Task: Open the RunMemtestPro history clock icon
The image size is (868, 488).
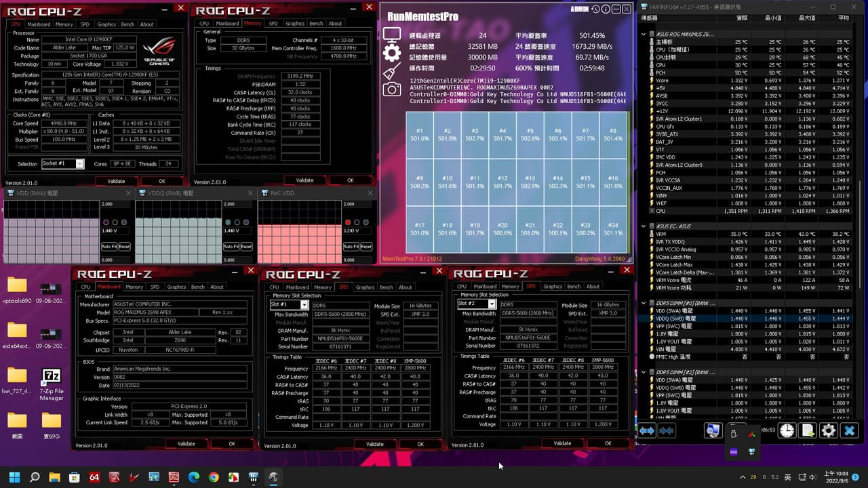Action: click(595, 9)
